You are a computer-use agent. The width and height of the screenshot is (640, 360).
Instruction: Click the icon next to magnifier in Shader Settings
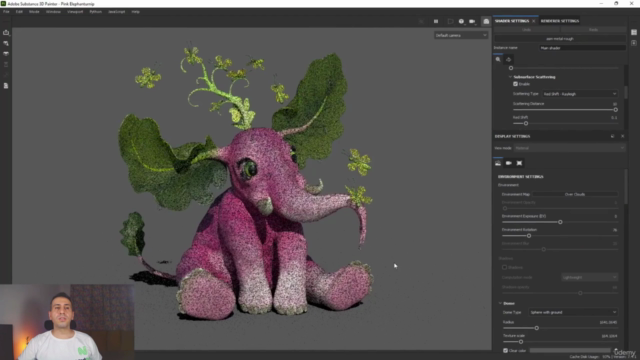tap(509, 60)
